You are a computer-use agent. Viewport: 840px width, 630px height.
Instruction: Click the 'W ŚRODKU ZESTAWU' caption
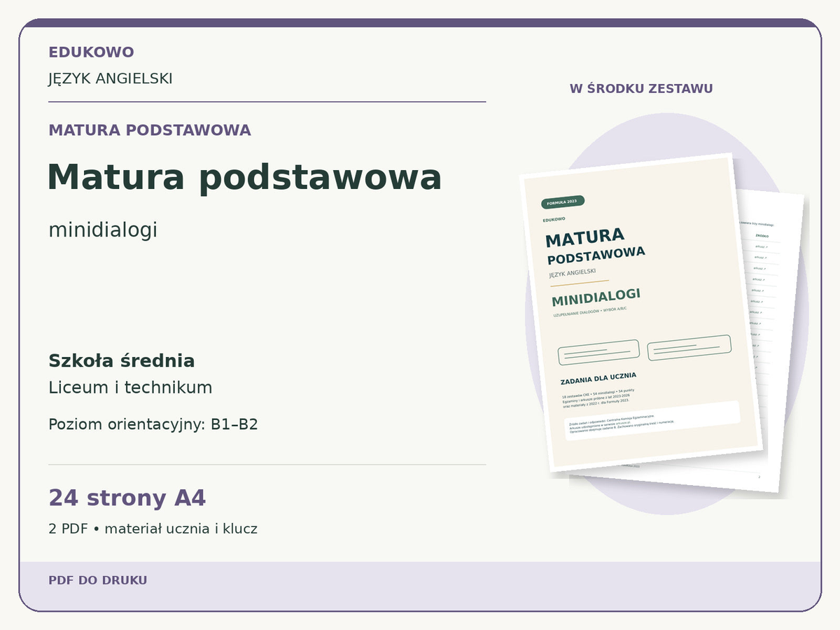(x=641, y=89)
